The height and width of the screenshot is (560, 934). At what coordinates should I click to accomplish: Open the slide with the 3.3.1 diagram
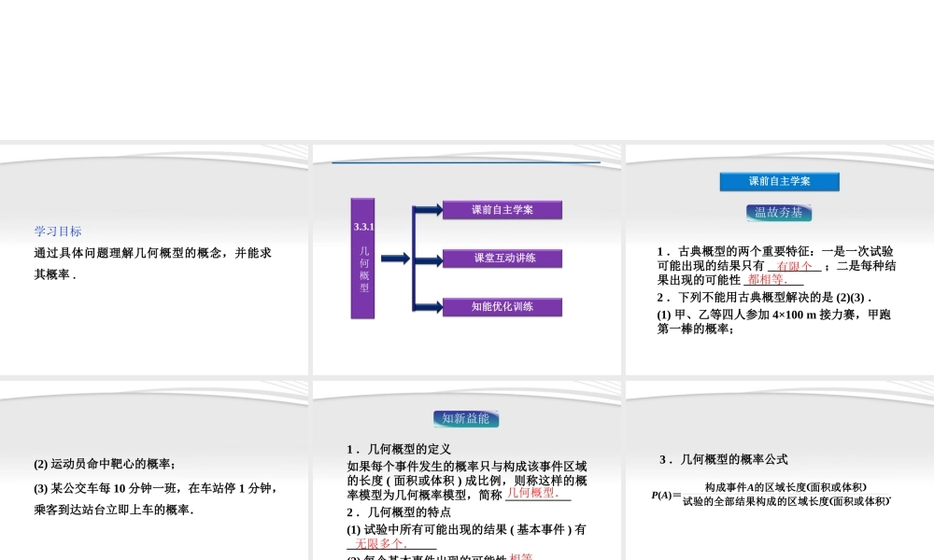click(x=466, y=259)
